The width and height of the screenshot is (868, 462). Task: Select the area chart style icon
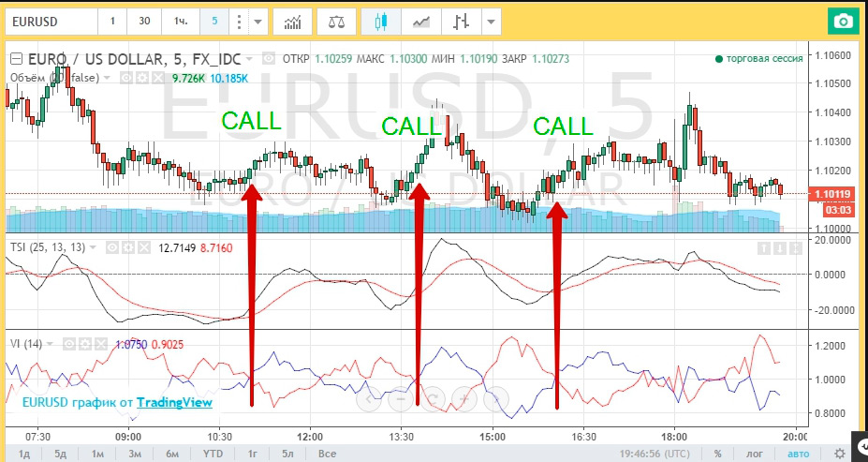[x=421, y=21]
